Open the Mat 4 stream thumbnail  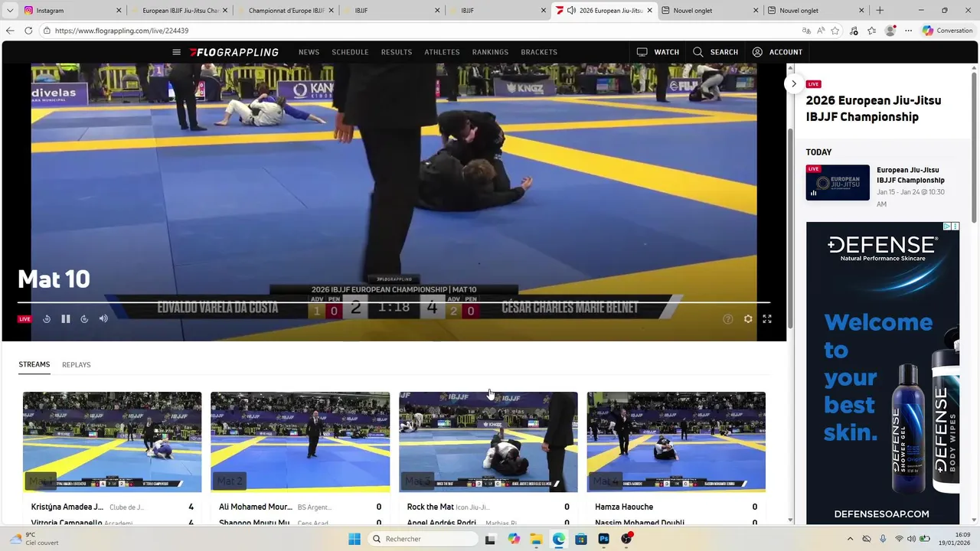pyautogui.click(x=676, y=442)
